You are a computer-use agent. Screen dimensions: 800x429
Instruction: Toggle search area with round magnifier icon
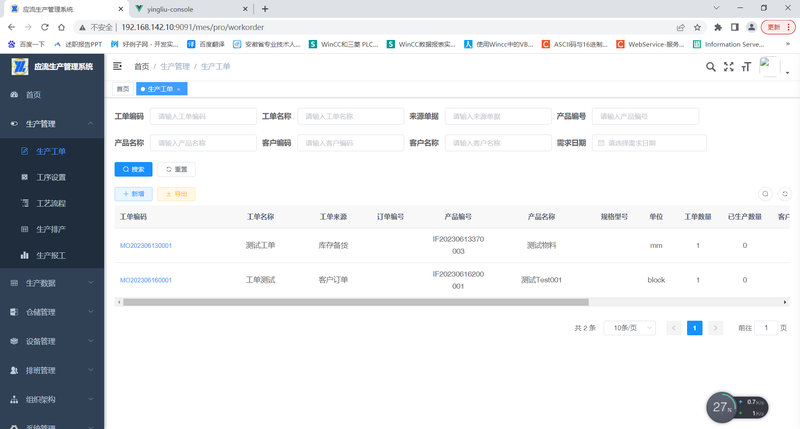[765, 194]
